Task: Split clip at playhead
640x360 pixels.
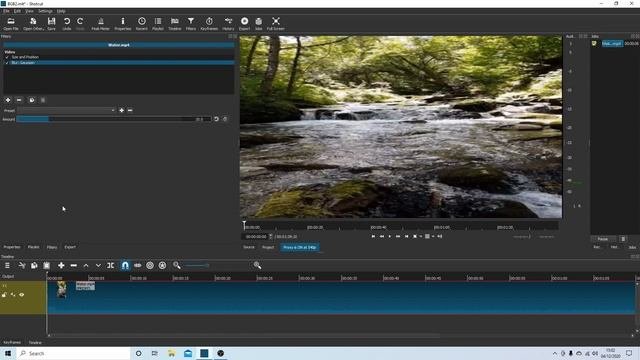Action: point(111,265)
